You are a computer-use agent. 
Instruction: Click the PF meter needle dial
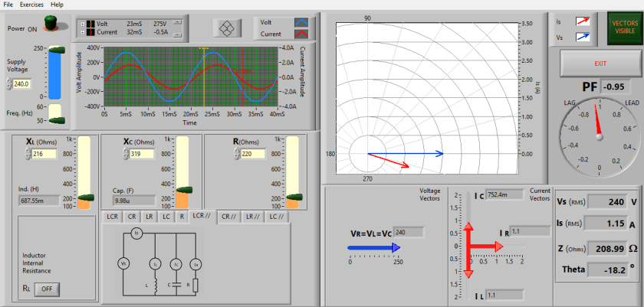[600, 137]
